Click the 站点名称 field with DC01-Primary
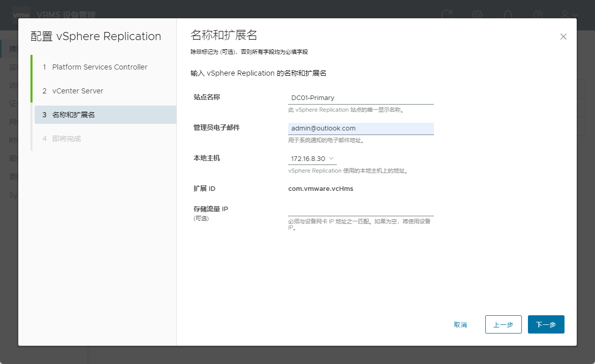 coord(361,98)
